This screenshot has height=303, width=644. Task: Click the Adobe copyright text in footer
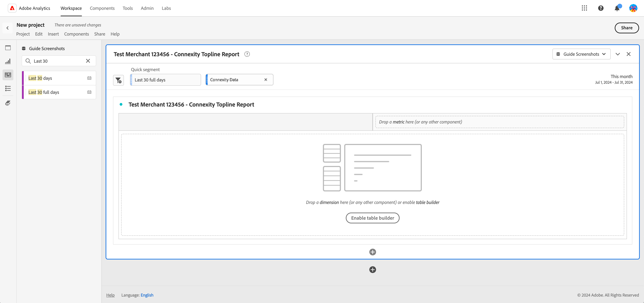coord(608,295)
